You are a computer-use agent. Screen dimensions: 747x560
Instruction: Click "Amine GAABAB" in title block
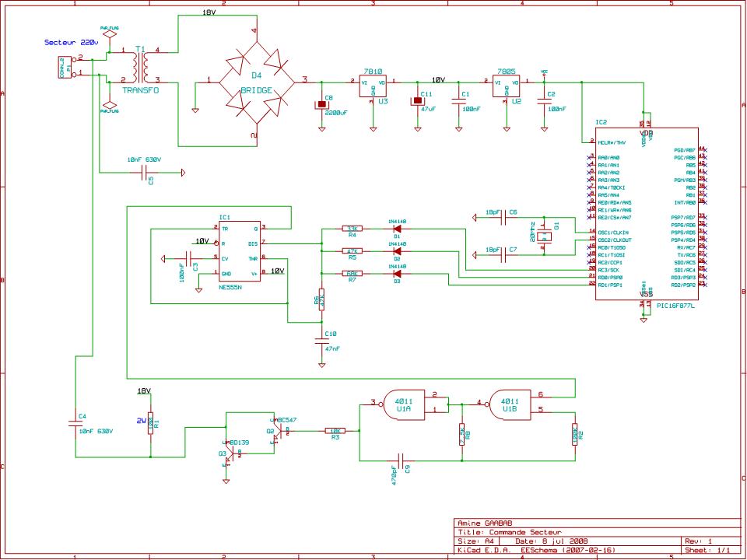pyautogui.click(x=485, y=523)
